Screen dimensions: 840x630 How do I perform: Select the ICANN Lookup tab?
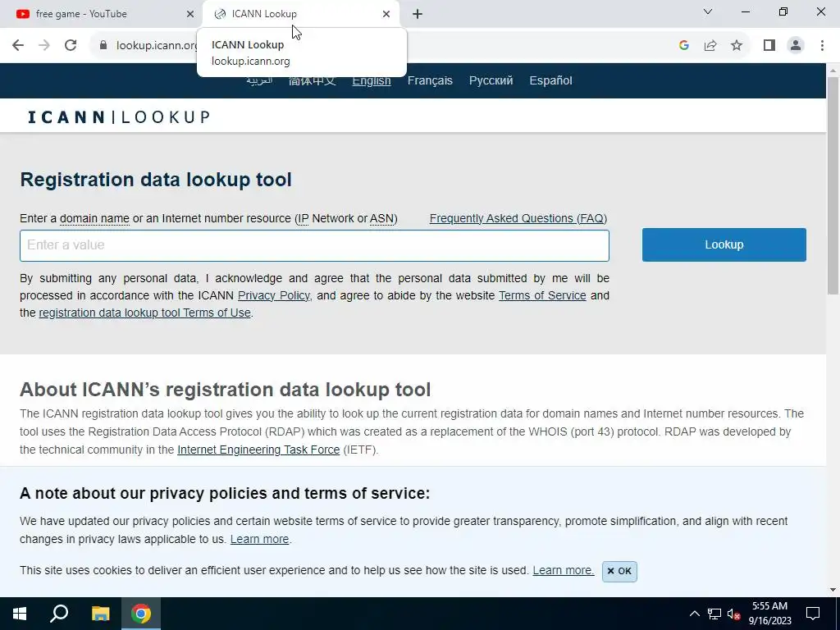[x=300, y=14]
